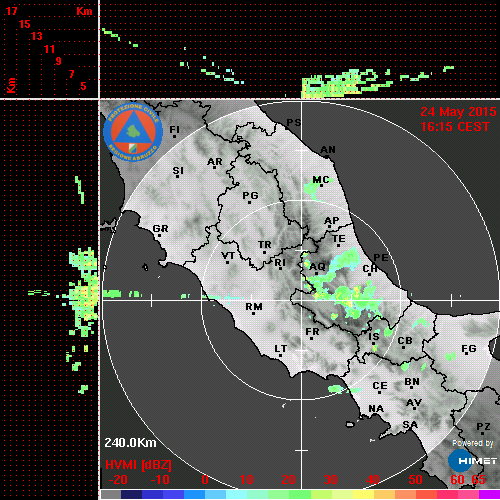The image size is (500, 500).
Task: Select the magenta 65 dBZ color swatch
Action: pos(489,494)
